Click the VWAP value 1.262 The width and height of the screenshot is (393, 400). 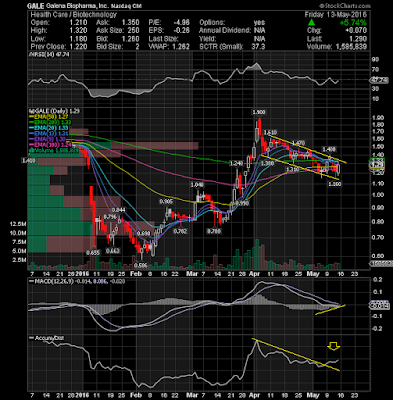(181, 47)
